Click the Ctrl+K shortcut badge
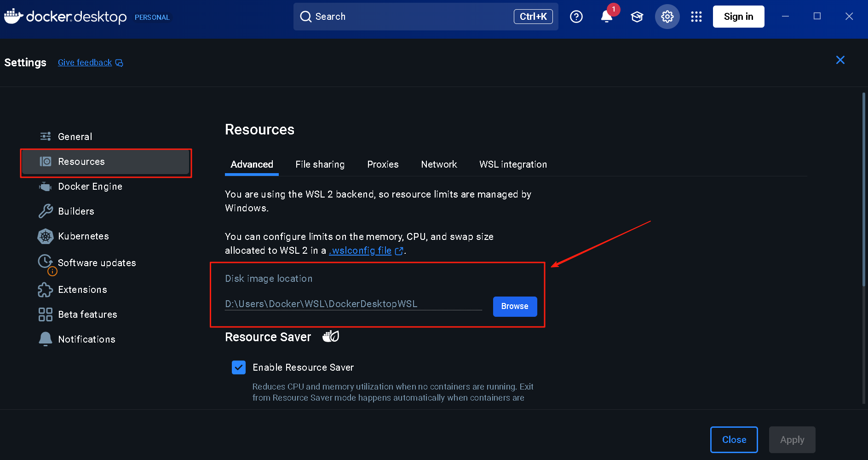Image resolution: width=868 pixels, height=460 pixels. (x=533, y=17)
